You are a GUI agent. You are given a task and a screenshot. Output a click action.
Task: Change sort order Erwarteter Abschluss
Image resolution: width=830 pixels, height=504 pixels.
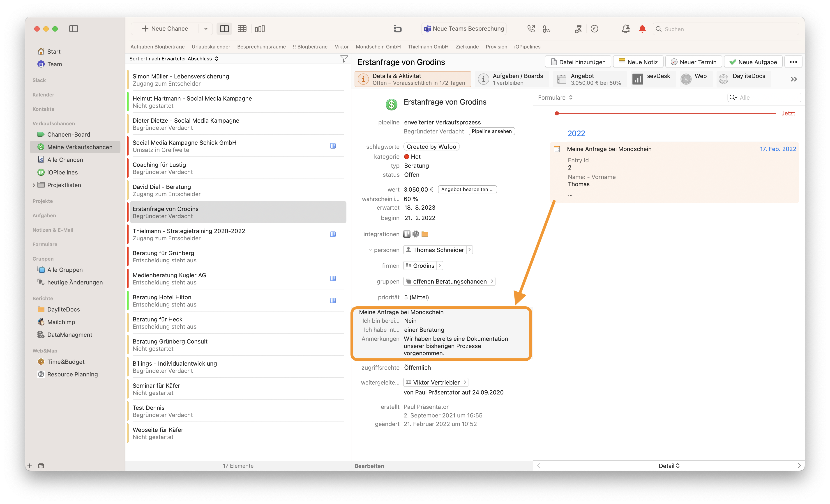click(x=174, y=59)
